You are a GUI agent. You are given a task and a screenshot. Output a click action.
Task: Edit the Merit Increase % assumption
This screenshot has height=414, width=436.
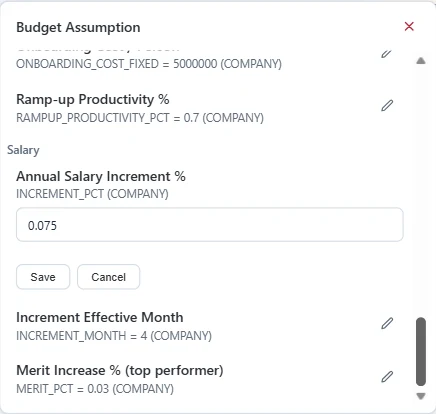(387, 377)
